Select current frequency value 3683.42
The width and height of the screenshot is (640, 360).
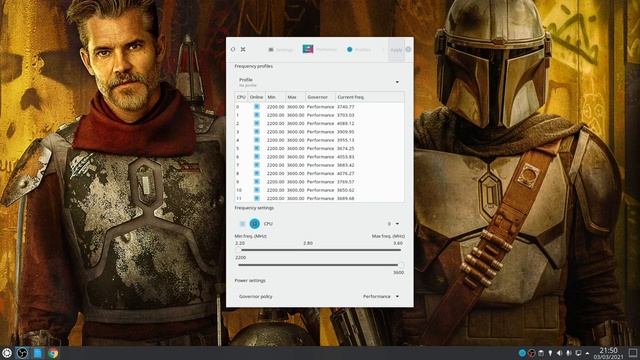346,165
